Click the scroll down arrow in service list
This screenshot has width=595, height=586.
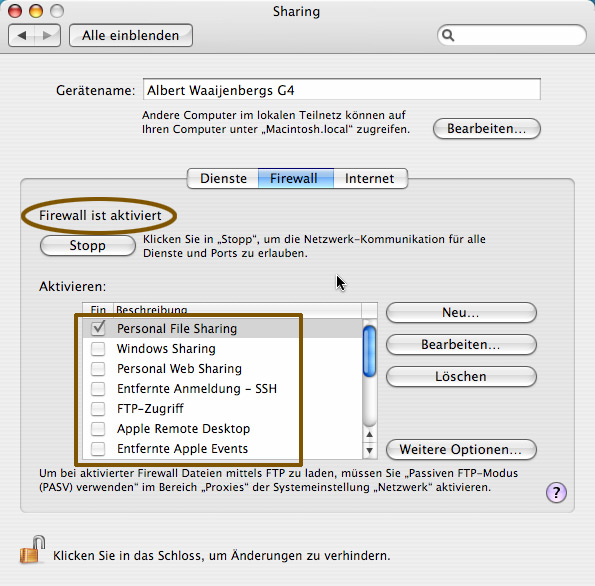tap(369, 451)
